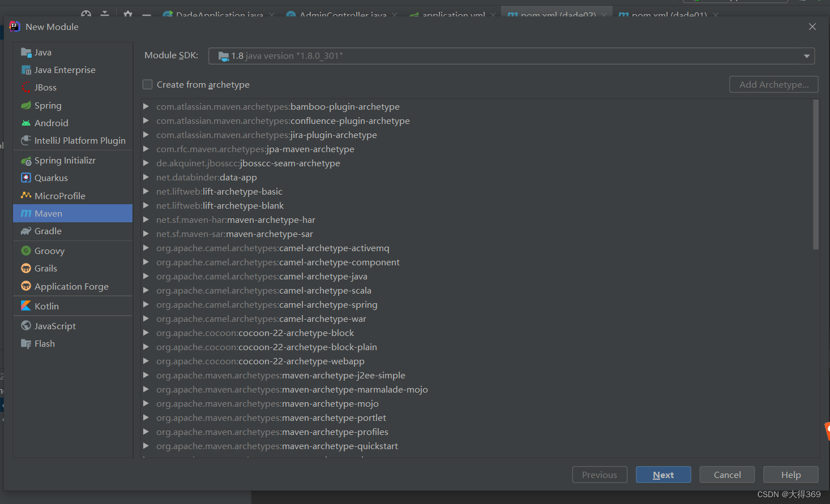830x504 pixels.
Task: Click the archetype list vertical scrollbar
Action: [816, 174]
